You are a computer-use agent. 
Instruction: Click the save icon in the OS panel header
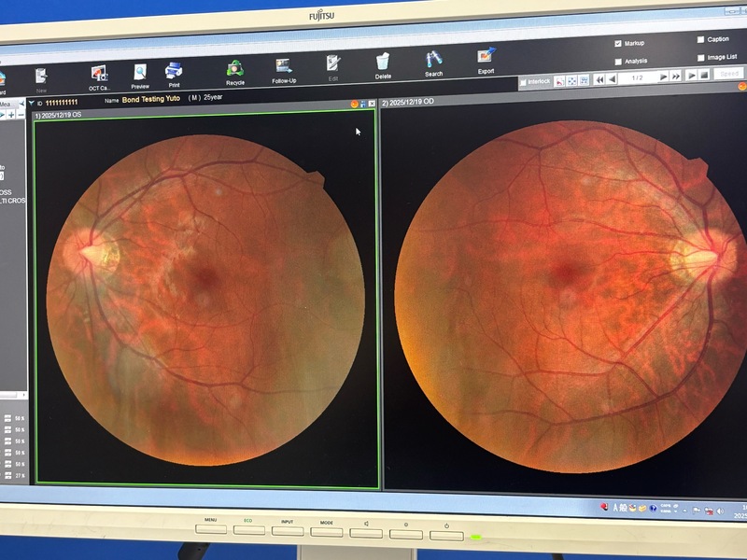pyautogui.click(x=362, y=104)
